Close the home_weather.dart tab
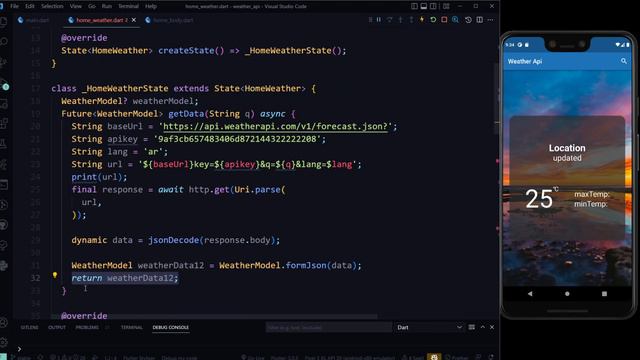This screenshot has height=360, width=640. click(133, 20)
